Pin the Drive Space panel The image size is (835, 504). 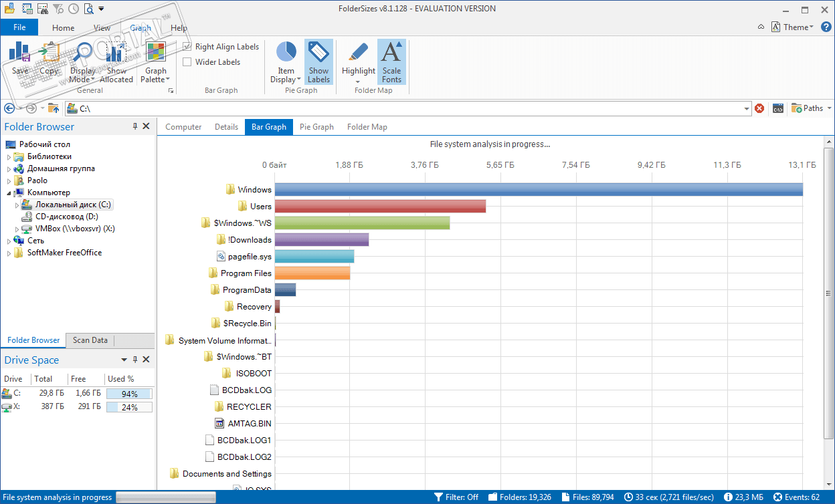135,360
